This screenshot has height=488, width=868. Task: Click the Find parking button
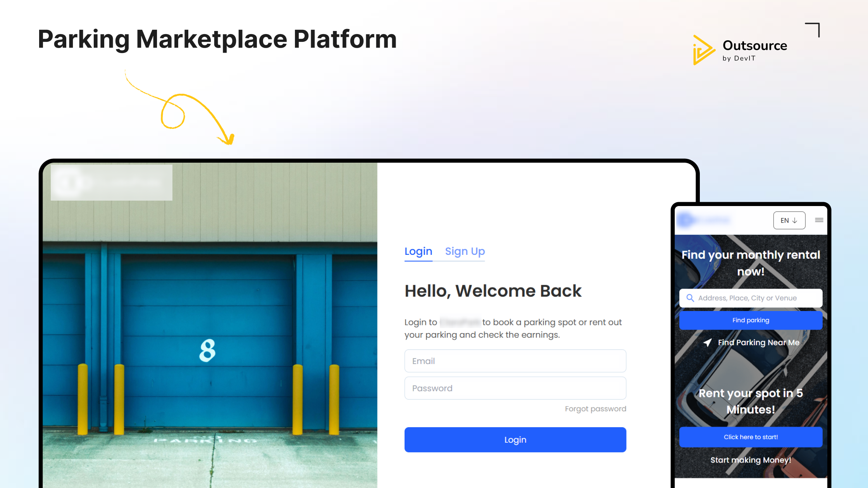(x=751, y=320)
